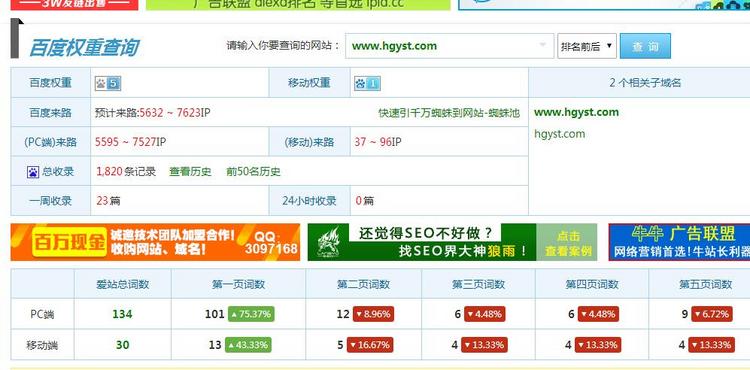Click the red 16.67% badge
This screenshot has width=750, height=370.
pyautogui.click(x=371, y=345)
